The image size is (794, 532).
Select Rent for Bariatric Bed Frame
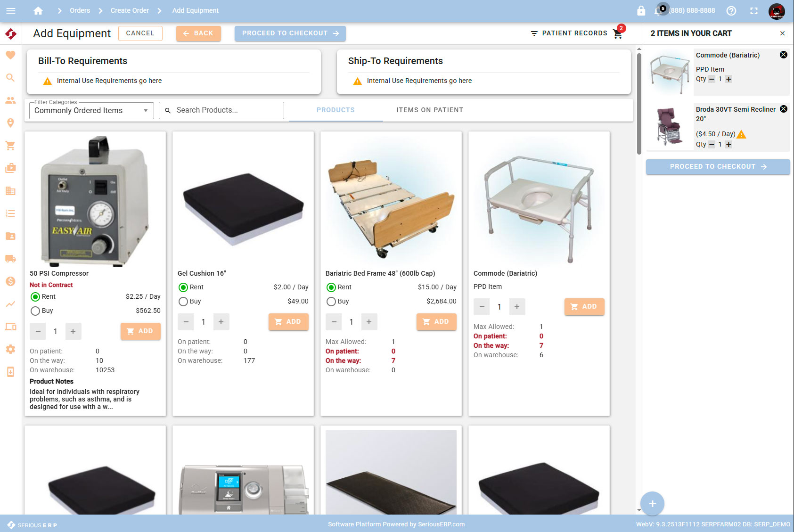click(x=331, y=287)
